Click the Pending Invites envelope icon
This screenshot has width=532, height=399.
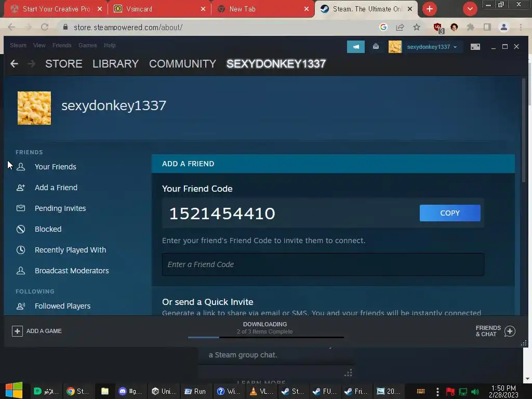tap(21, 208)
